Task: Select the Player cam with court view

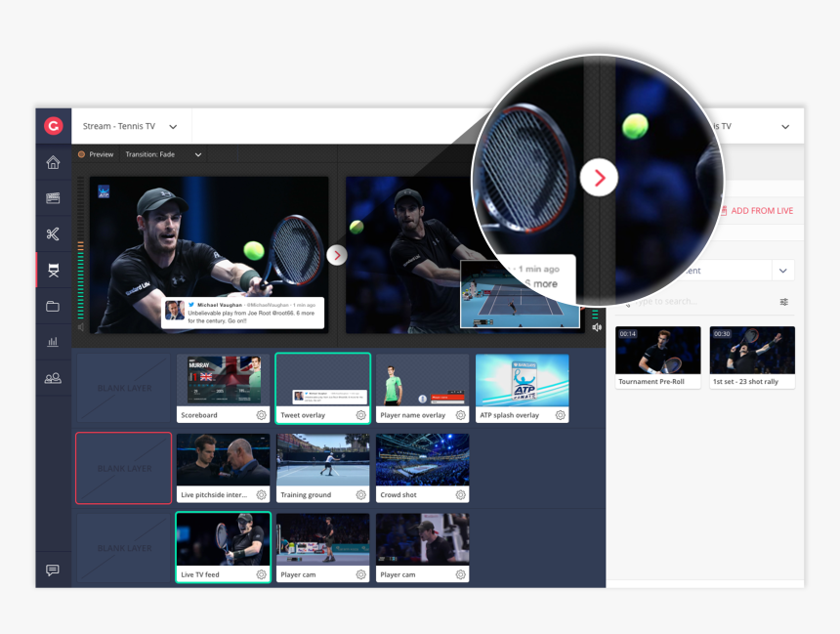Action: pos(323,548)
